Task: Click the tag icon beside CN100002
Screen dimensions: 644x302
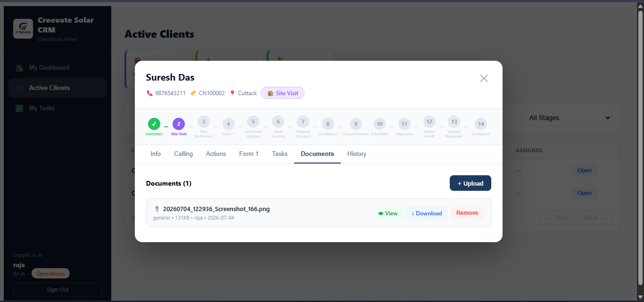Action: coord(193,93)
